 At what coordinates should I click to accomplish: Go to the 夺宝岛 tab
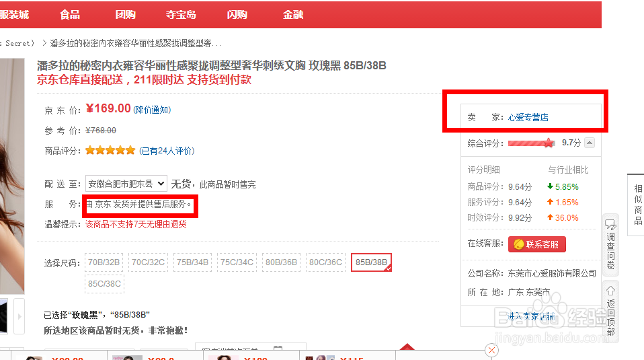click(x=181, y=15)
